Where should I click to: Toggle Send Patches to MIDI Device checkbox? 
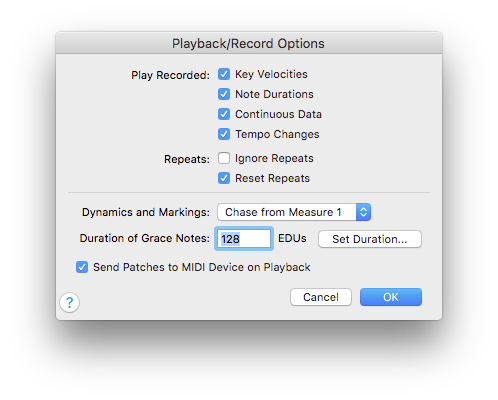82,267
